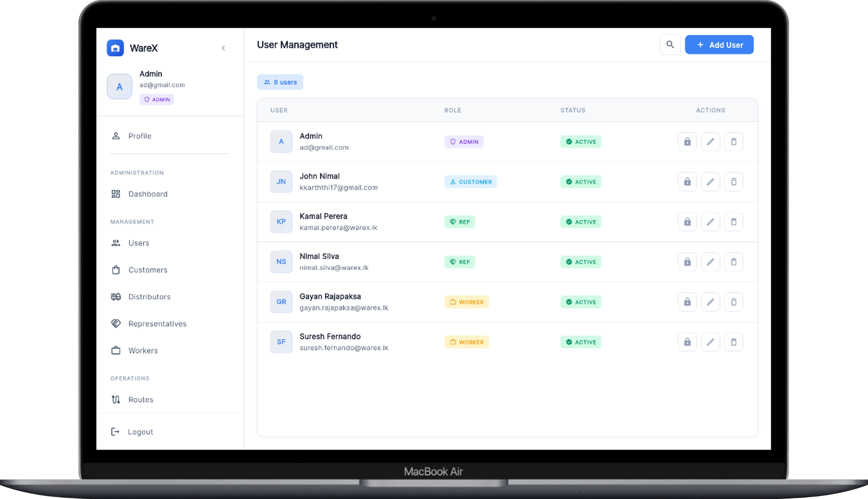Click the USER column header
The width and height of the screenshot is (868, 499).
pos(279,110)
